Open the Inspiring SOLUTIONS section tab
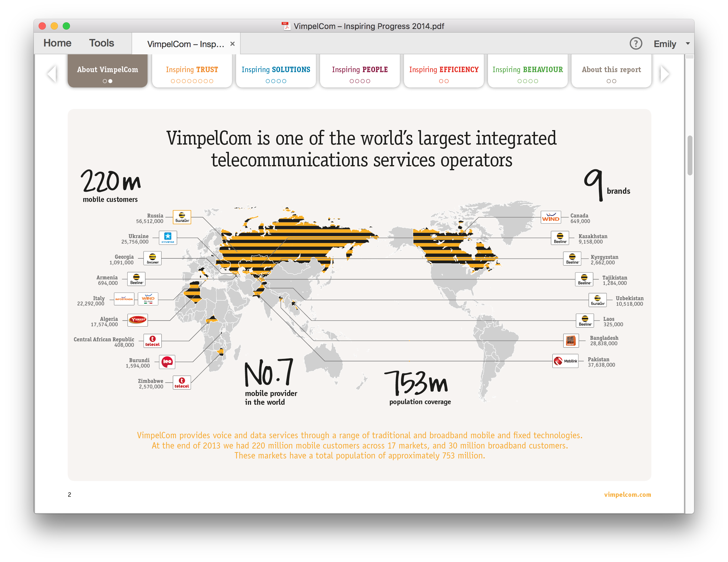The height and width of the screenshot is (562, 728). tap(276, 71)
